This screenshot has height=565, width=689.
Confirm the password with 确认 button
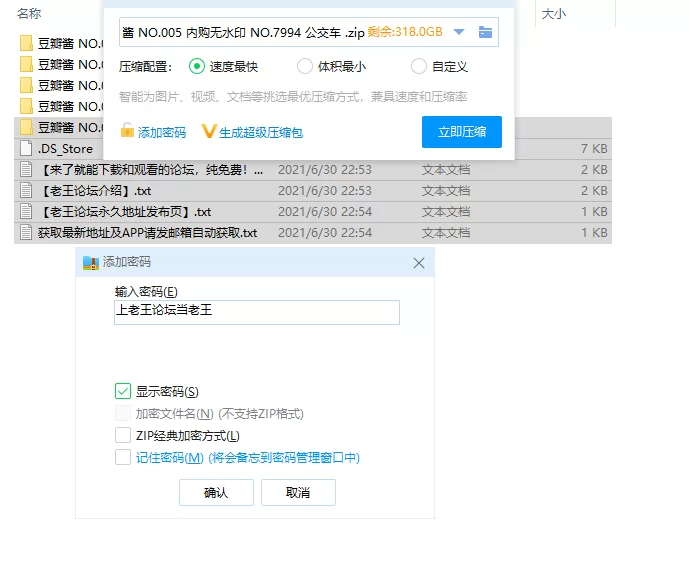pos(216,493)
